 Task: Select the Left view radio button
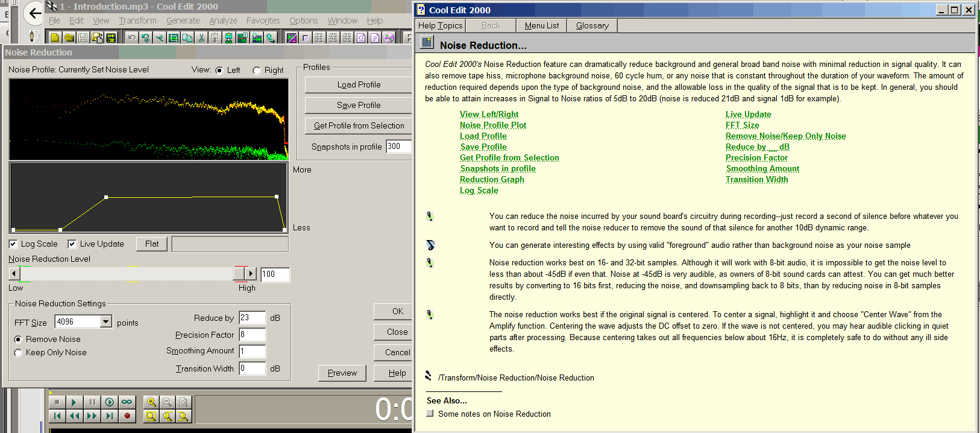[x=219, y=70]
